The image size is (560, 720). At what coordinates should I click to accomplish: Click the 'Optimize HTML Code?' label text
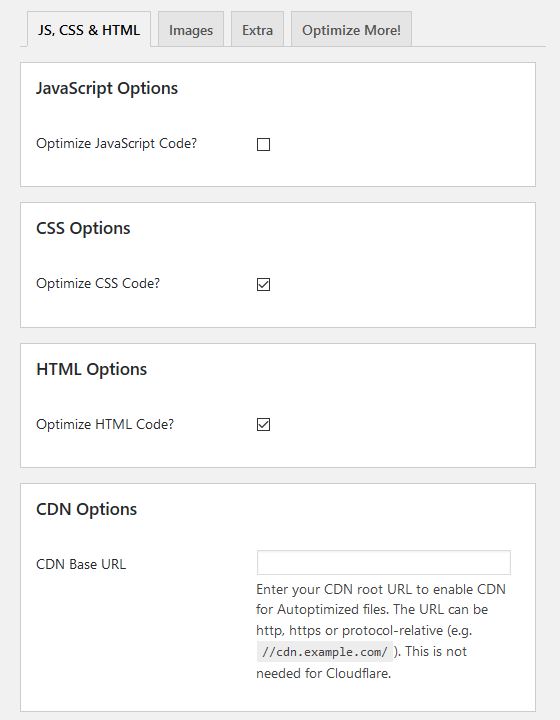click(105, 424)
